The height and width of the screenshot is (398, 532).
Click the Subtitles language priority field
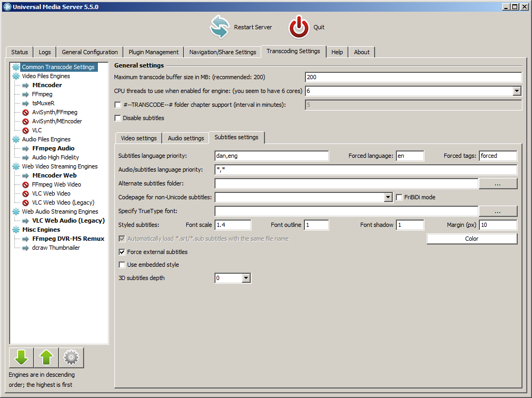(x=272, y=156)
